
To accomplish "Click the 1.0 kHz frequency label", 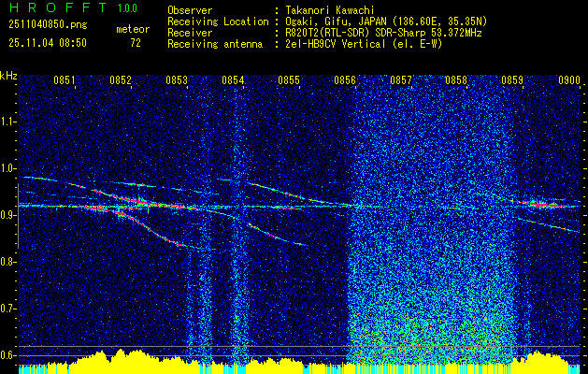I will point(8,168).
